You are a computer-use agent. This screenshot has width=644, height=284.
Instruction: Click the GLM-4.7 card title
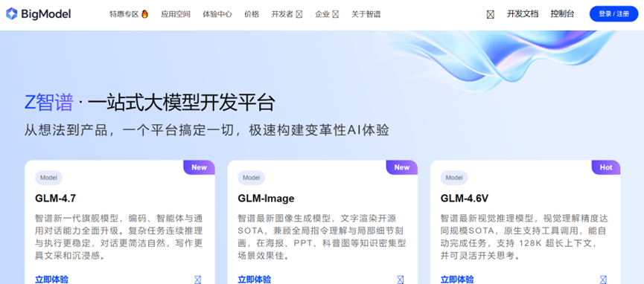pyautogui.click(x=55, y=199)
